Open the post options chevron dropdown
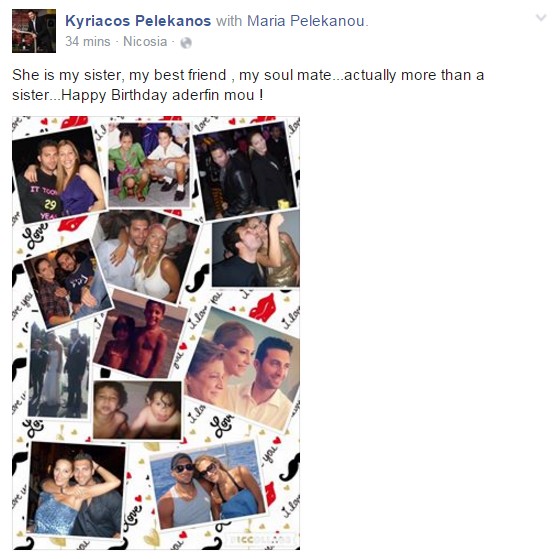The width and height of the screenshot is (558, 559). pyautogui.click(x=541, y=17)
